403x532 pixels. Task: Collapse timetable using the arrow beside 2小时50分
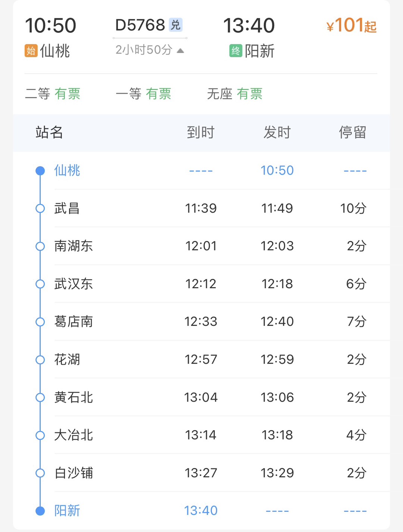coord(180,50)
